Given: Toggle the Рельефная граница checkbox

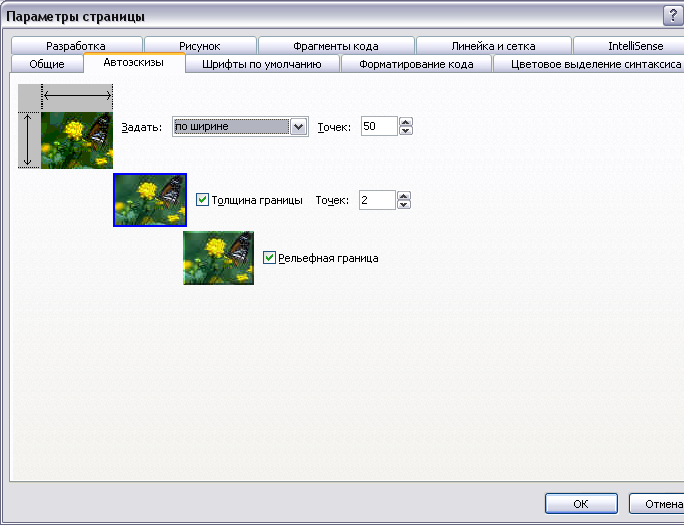Looking at the screenshot, I should pos(270,258).
